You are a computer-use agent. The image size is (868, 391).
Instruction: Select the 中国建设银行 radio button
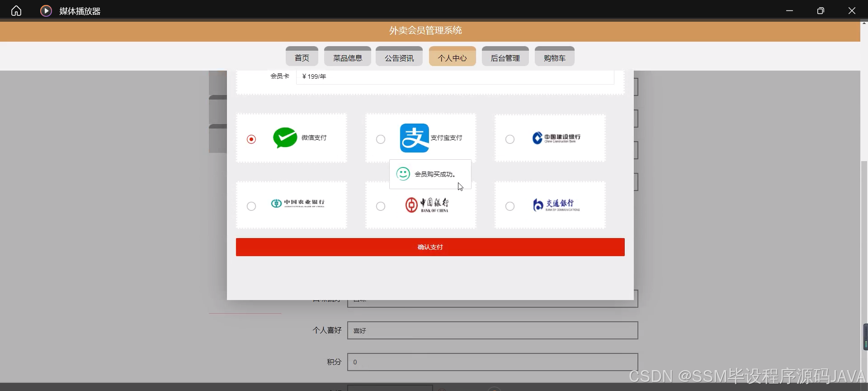(510, 139)
